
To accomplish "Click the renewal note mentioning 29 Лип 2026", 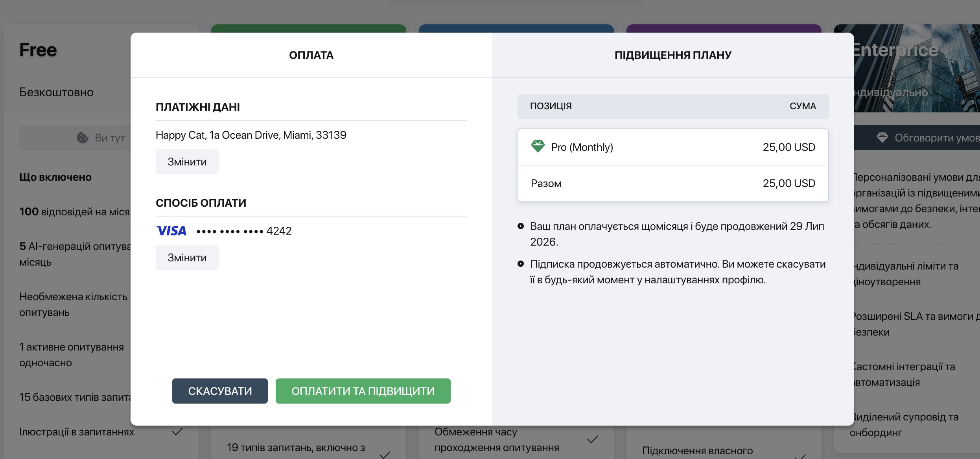I will (677, 234).
